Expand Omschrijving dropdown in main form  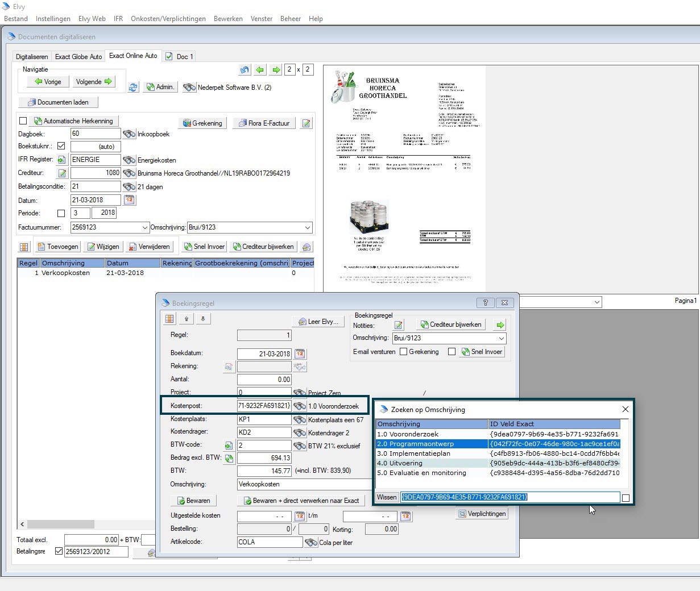click(308, 227)
